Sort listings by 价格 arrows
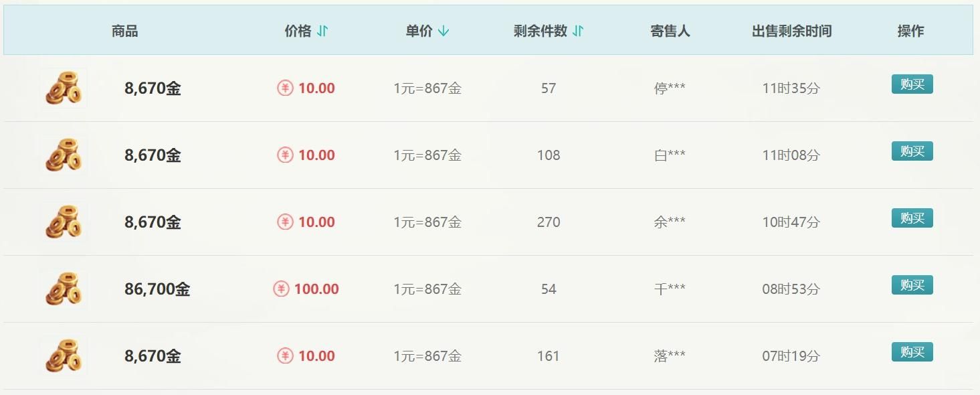The width and height of the screenshot is (980, 395). [322, 31]
